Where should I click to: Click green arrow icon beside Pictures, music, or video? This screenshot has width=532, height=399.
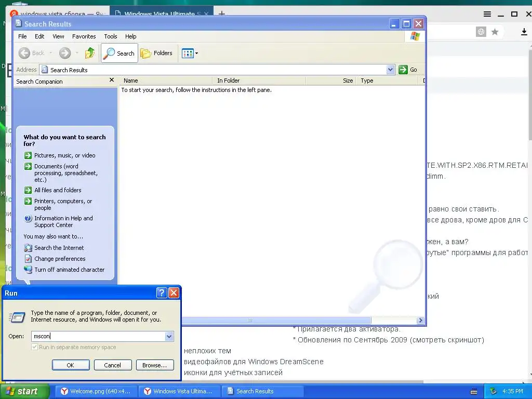point(28,155)
